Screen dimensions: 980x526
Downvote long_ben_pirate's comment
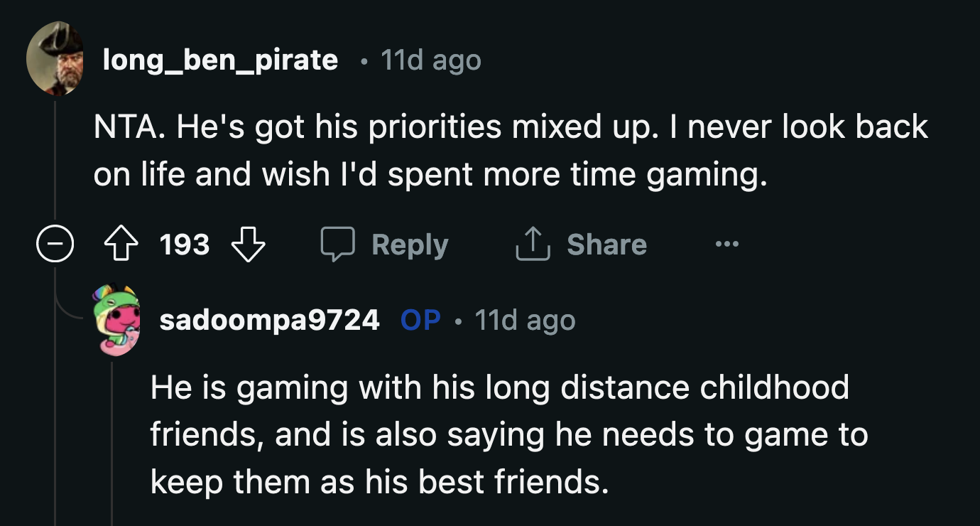point(247,245)
